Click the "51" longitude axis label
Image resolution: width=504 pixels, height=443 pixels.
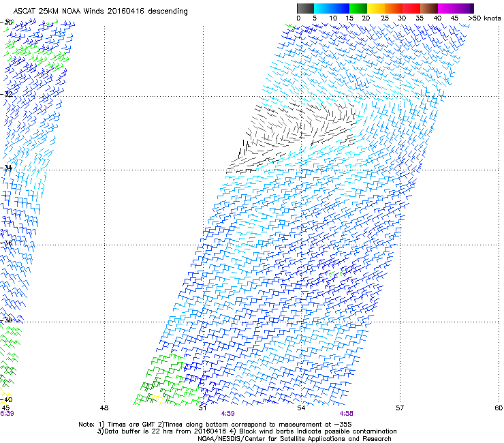[x=202, y=408]
